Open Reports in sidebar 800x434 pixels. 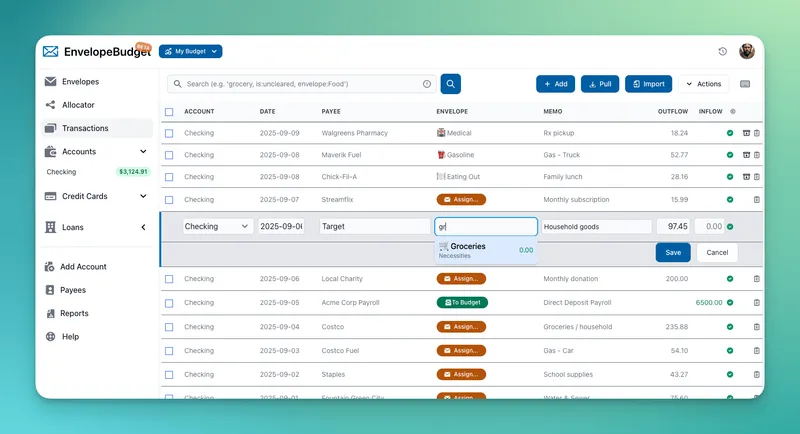(96, 314)
